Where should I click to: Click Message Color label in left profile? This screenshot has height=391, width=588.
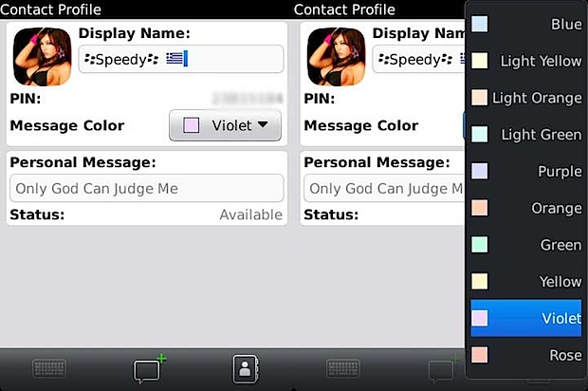point(67,125)
